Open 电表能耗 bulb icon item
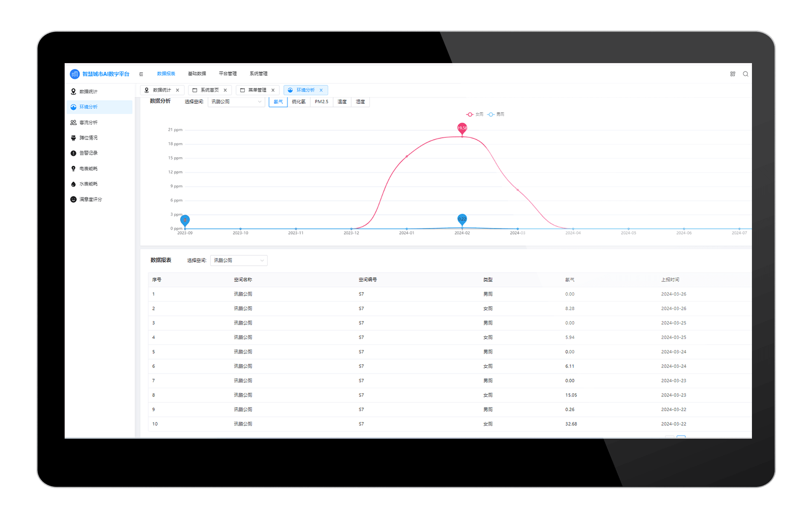 (x=89, y=168)
